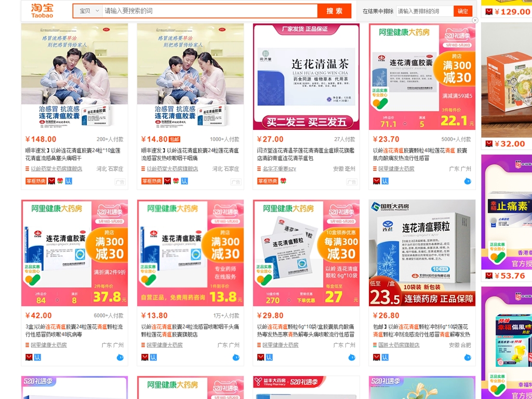
Task: Click the orange 搜索 button
Action: point(334,11)
